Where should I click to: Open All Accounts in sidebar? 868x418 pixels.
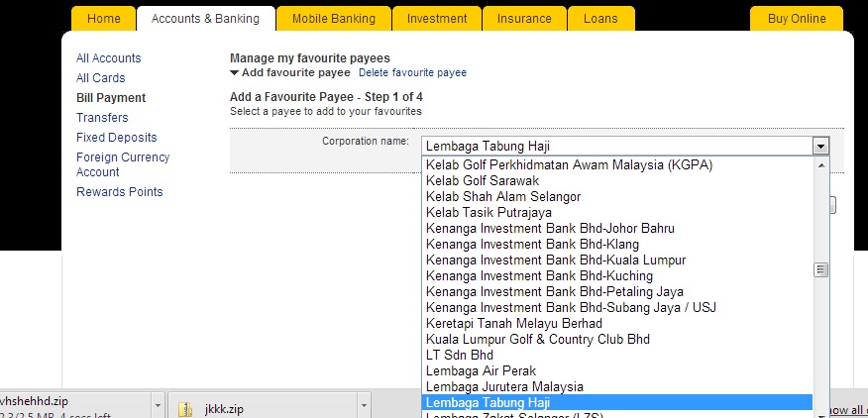[x=109, y=58]
